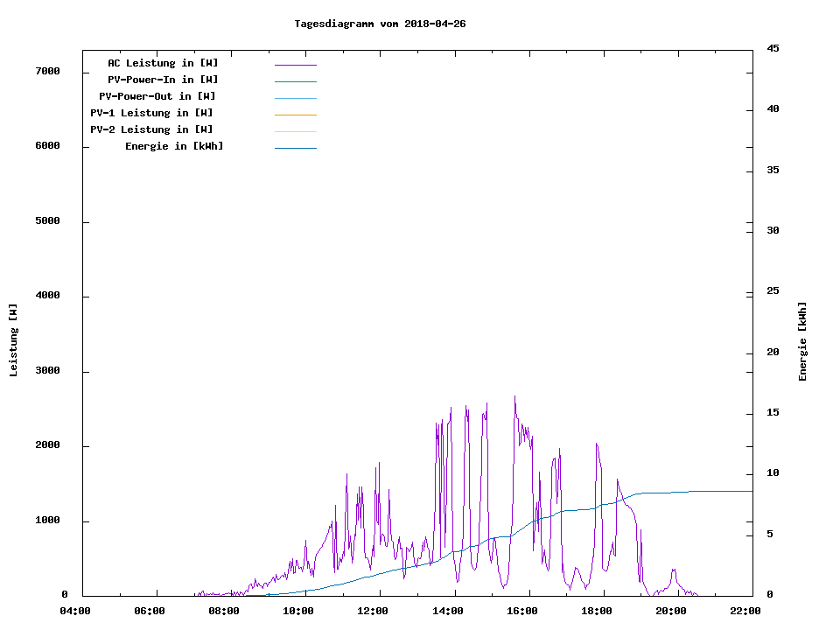Select the AC Leistung in [W] legend label
840x630 pixels.
point(163,63)
